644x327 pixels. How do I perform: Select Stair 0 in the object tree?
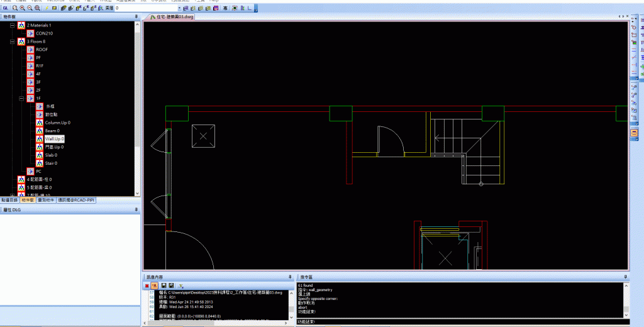pos(51,163)
